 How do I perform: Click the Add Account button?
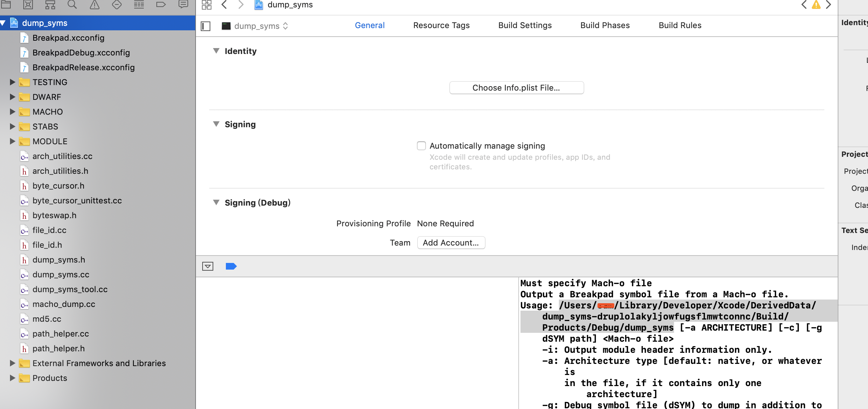click(451, 243)
